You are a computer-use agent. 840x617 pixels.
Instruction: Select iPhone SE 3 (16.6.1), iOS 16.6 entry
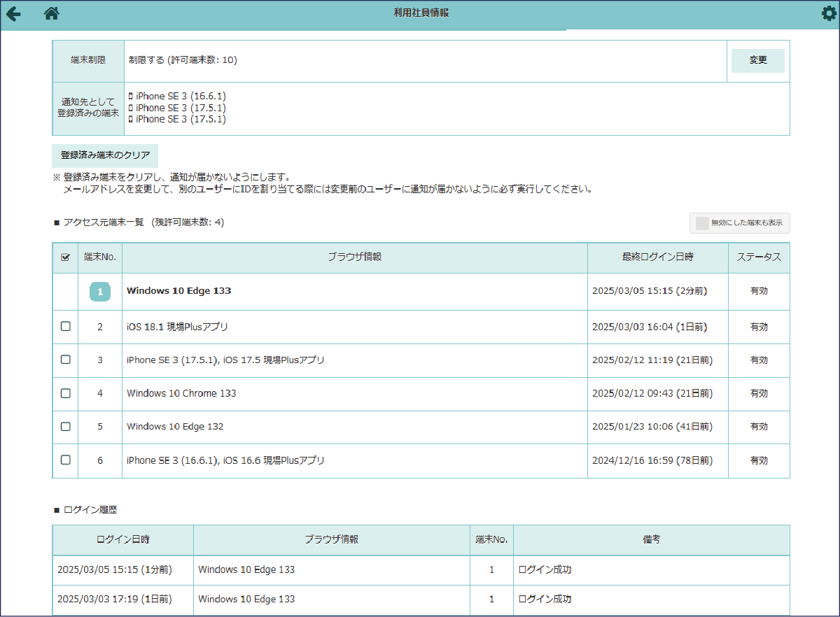pyautogui.click(x=225, y=460)
